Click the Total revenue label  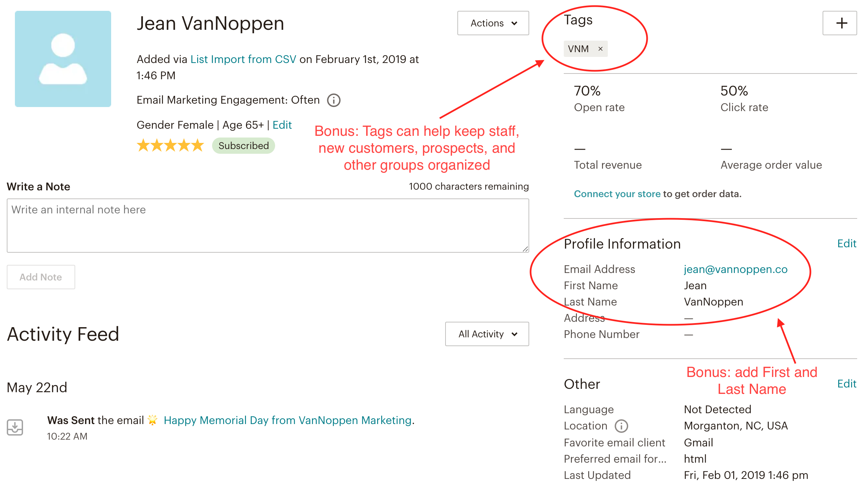tap(608, 165)
